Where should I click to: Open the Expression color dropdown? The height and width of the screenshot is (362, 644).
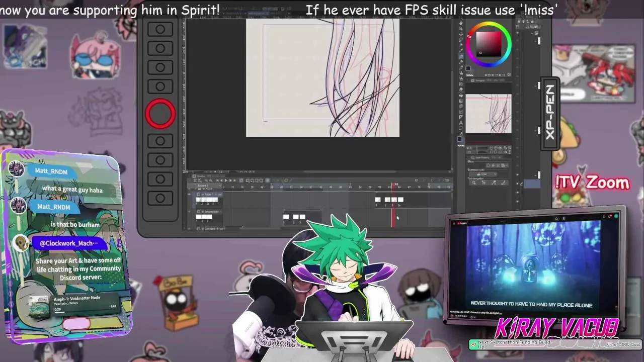(x=483, y=174)
